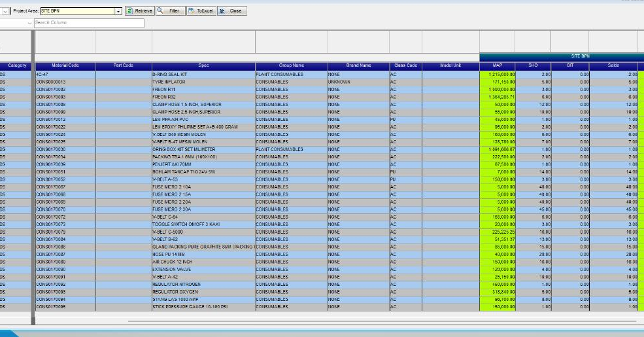The width and height of the screenshot is (644, 337).
Task: Click the Brand Name column header
Action: pyautogui.click(x=358, y=65)
